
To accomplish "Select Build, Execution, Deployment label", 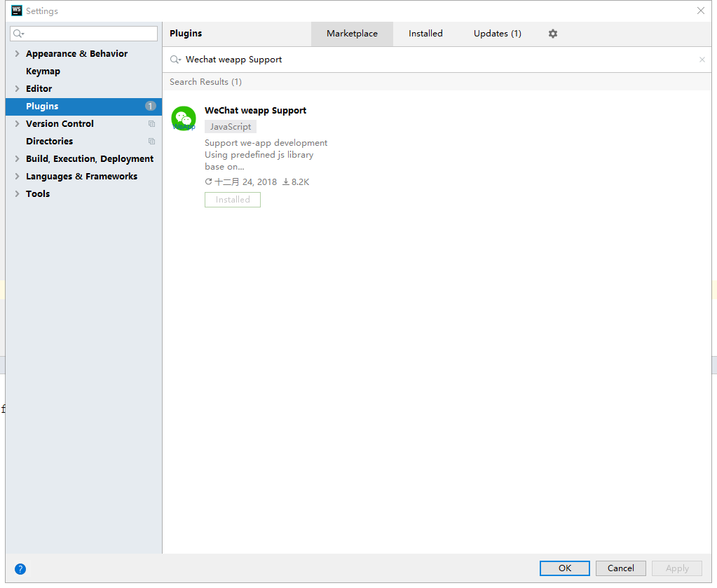I will click(90, 158).
